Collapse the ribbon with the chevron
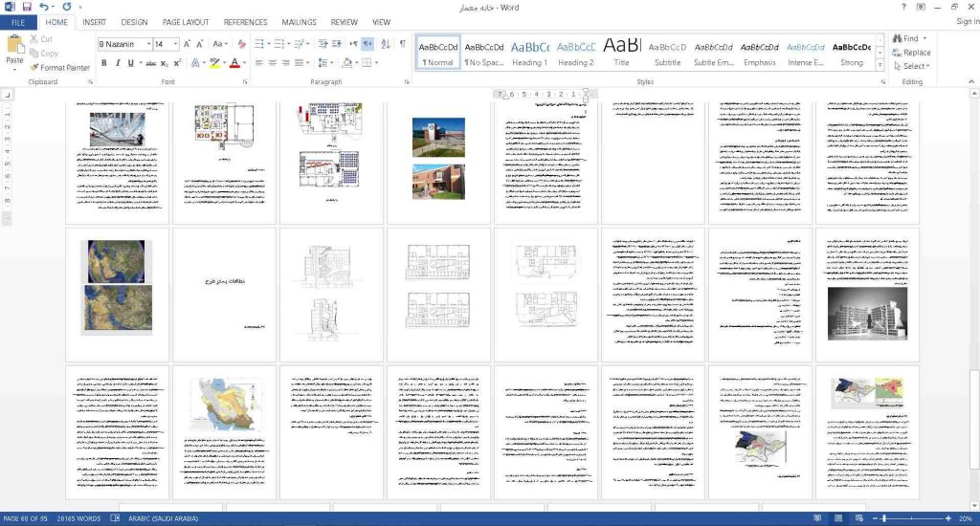Viewport: 980px width, 526px height. coord(971,82)
